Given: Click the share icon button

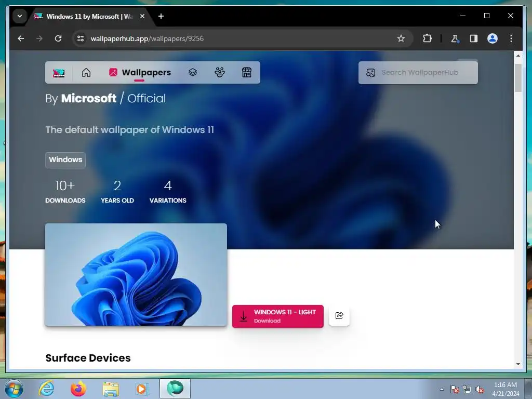Looking at the screenshot, I should [x=339, y=315].
